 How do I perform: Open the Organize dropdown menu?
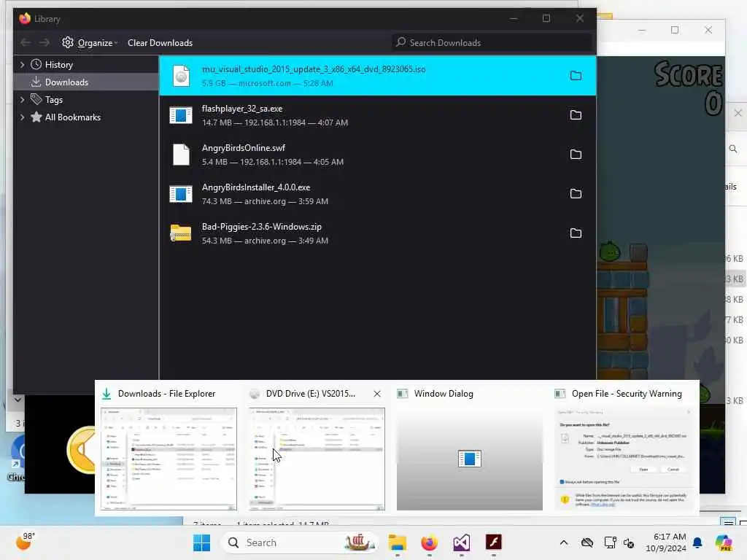[x=90, y=43]
